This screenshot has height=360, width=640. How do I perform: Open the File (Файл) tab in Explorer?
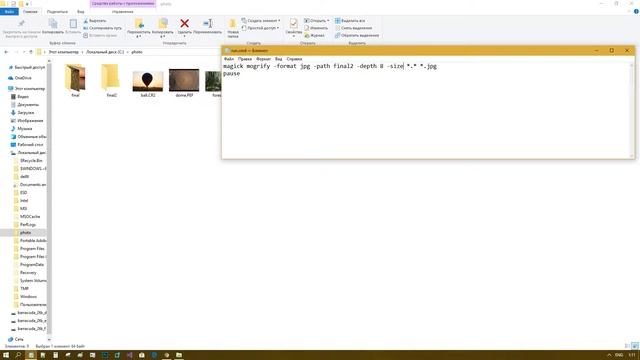click(x=9, y=11)
